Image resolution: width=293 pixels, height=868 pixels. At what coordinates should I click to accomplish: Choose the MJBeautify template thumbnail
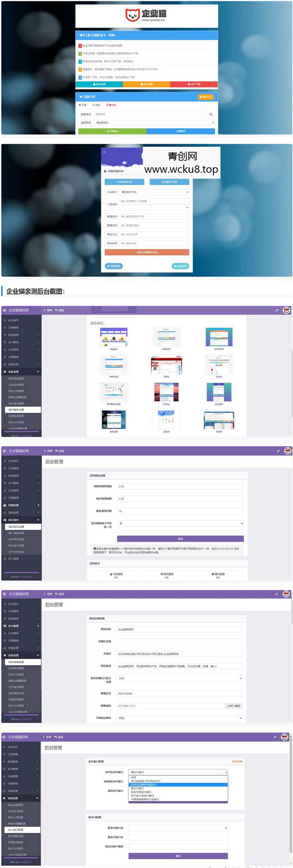(114, 392)
